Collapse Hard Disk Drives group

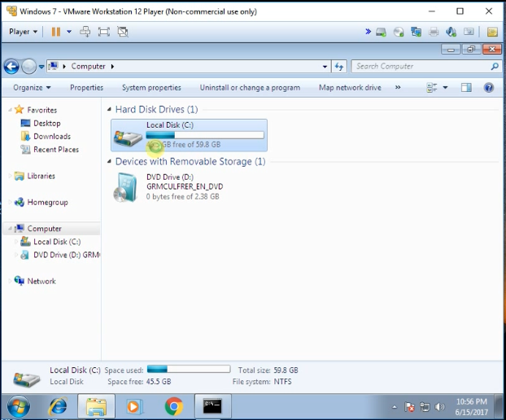click(x=109, y=109)
